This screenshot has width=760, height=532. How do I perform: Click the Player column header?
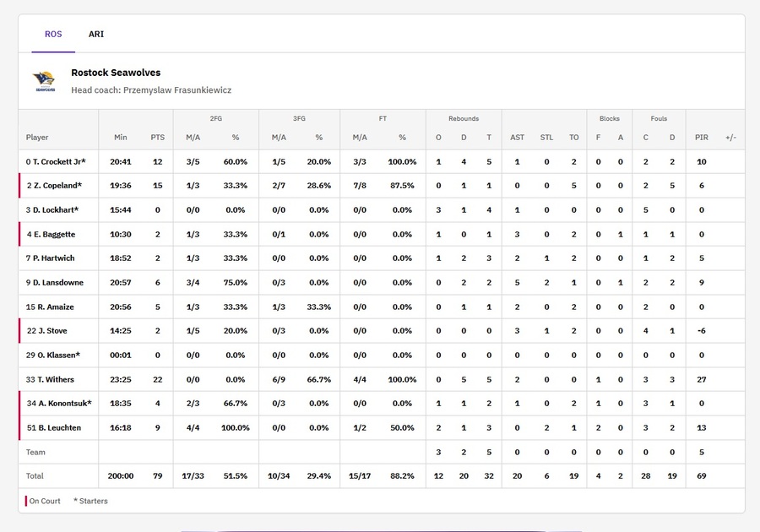tap(37, 138)
